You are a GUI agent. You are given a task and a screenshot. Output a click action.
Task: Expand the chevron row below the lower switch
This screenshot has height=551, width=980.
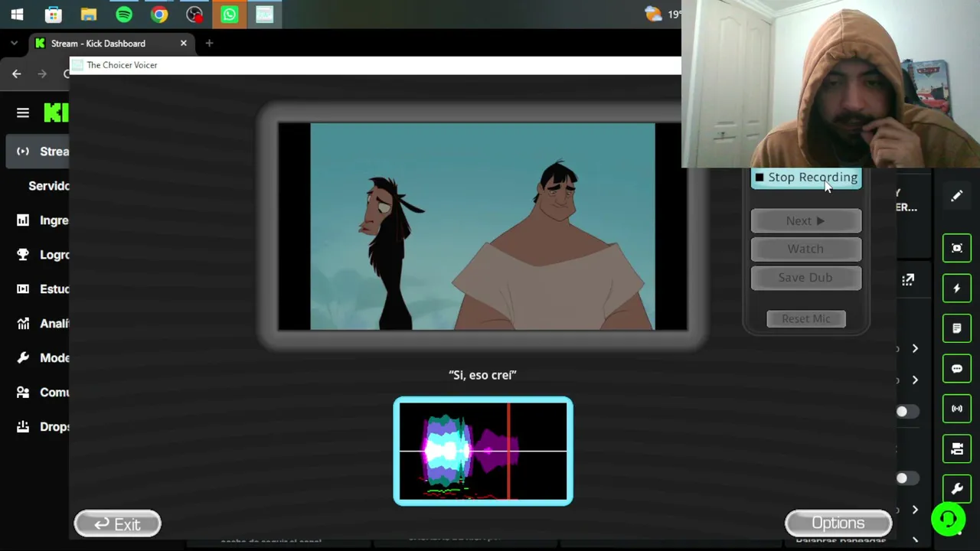click(915, 510)
